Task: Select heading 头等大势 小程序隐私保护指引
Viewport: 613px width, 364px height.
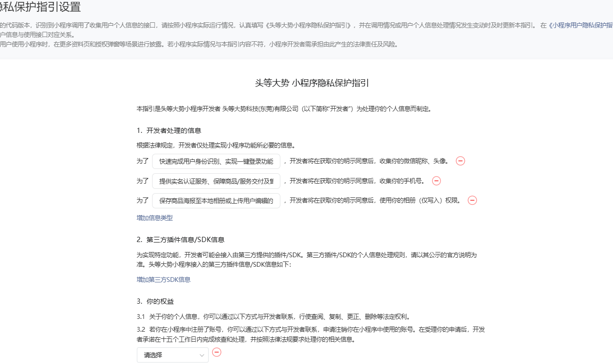Action: click(312, 83)
